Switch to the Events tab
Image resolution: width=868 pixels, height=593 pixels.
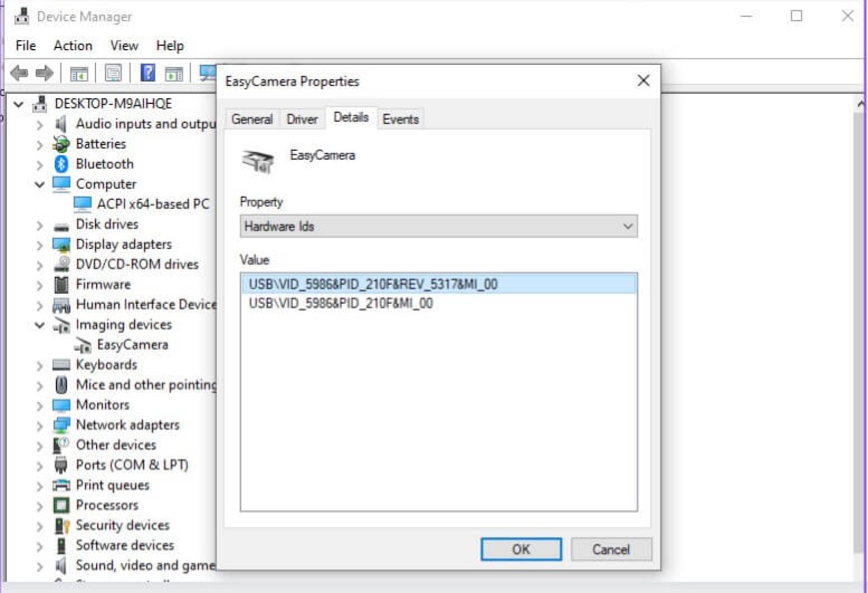pyautogui.click(x=400, y=118)
